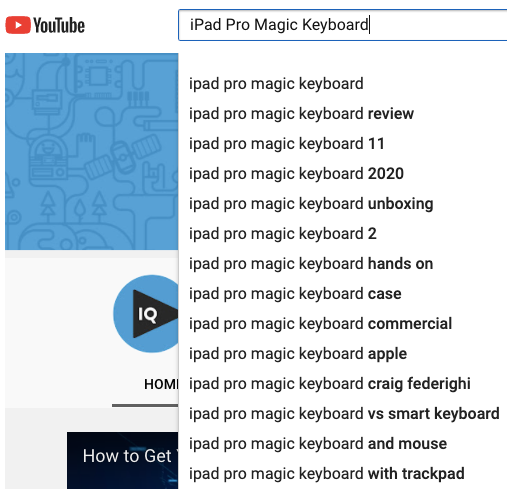Click the search box containing iPad Pro Magic Keyboard

(343, 25)
